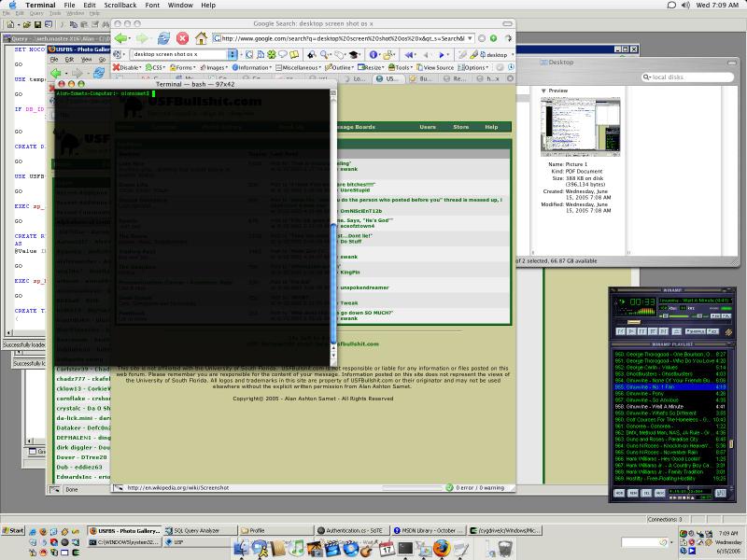Toggle Winamp shuffle mode

[695, 331]
